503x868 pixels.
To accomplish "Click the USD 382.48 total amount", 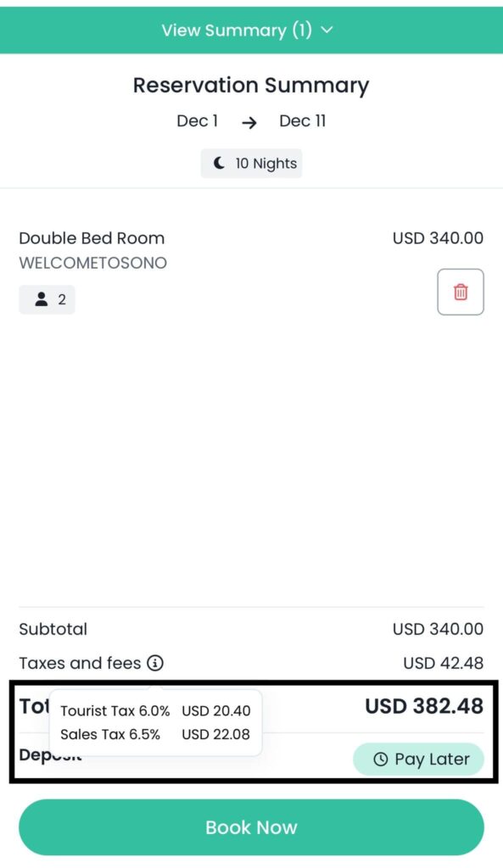I will pos(423,705).
